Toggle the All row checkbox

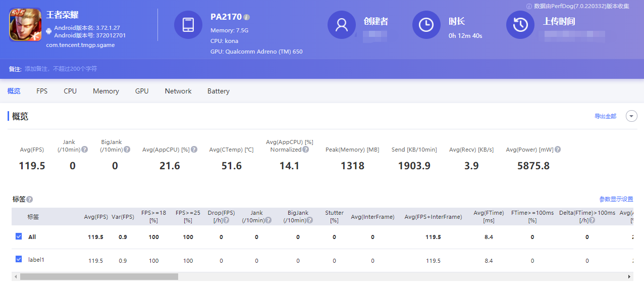pyautogui.click(x=19, y=236)
